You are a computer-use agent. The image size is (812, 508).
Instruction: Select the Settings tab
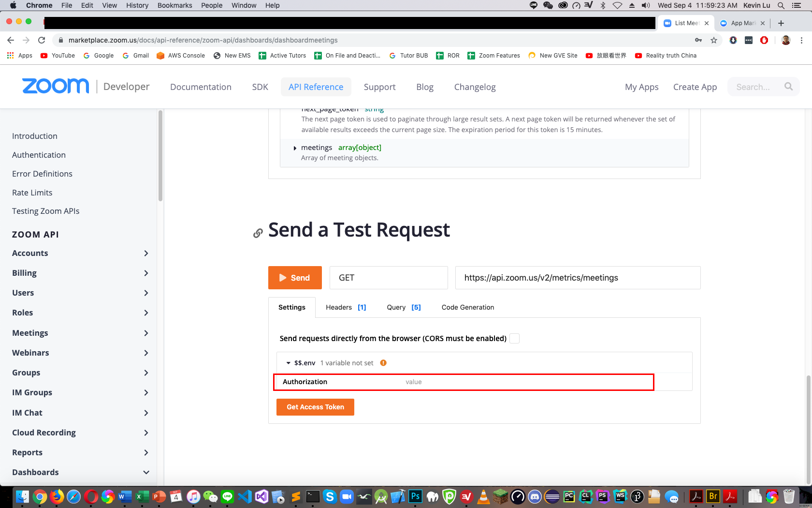click(292, 307)
